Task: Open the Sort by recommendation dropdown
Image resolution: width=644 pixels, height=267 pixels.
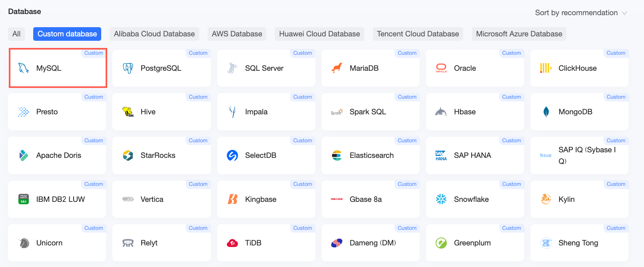Action: 581,13
